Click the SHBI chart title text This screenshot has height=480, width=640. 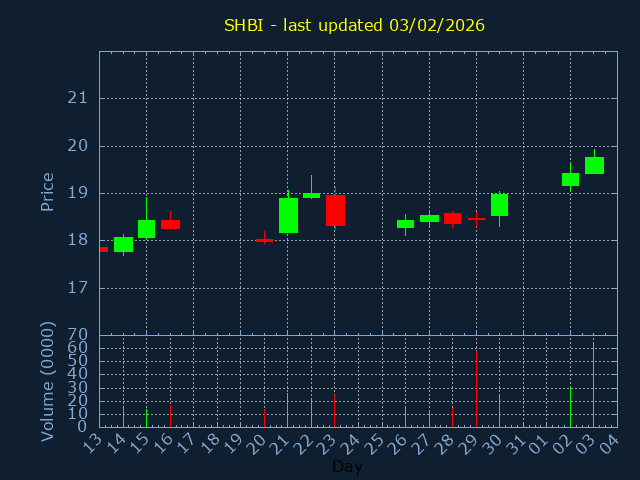pyautogui.click(x=354, y=25)
